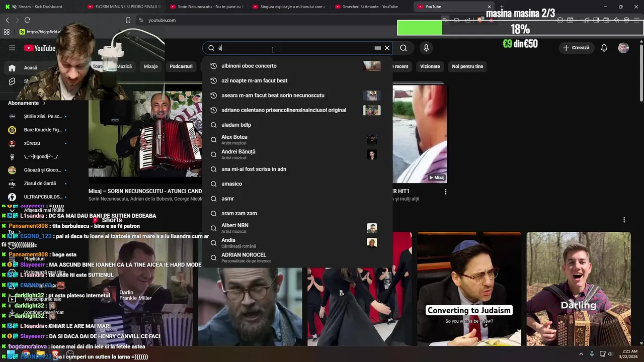Image resolution: width=644 pixels, height=362 pixels.
Task: Select the Vizionate filter chip
Action: point(430,66)
